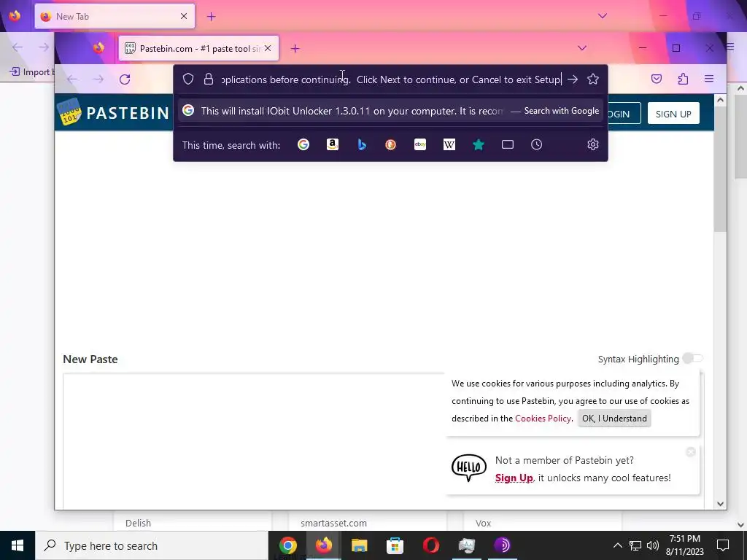747x560 pixels.
Task: Toggle Syntax Highlighting switch
Action: tap(692, 358)
